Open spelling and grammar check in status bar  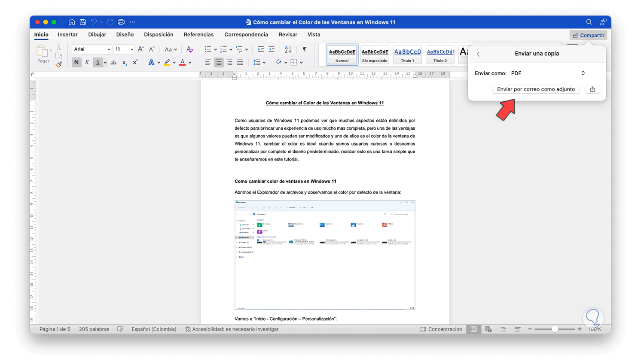121,329
